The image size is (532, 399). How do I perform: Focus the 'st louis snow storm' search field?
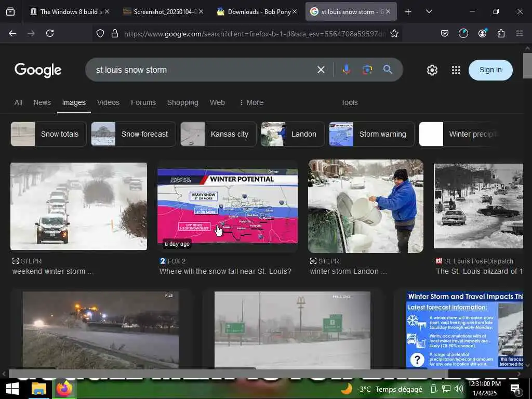tap(204, 70)
